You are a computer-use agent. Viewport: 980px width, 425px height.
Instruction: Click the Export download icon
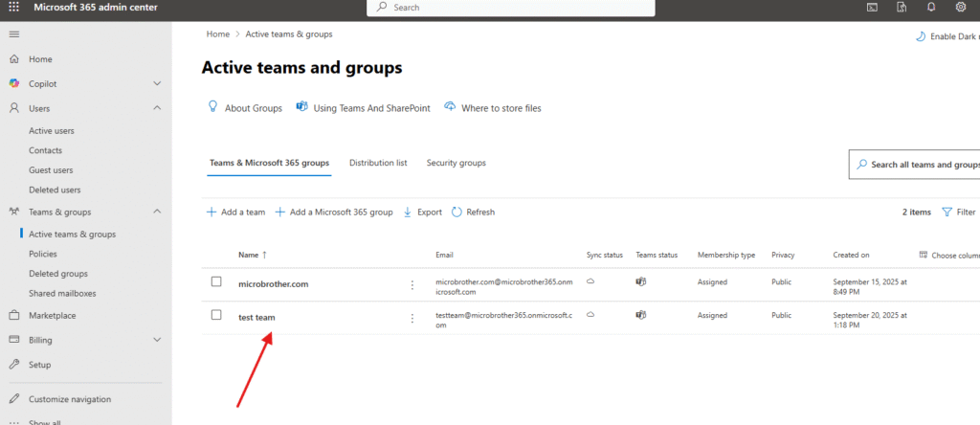coord(408,212)
